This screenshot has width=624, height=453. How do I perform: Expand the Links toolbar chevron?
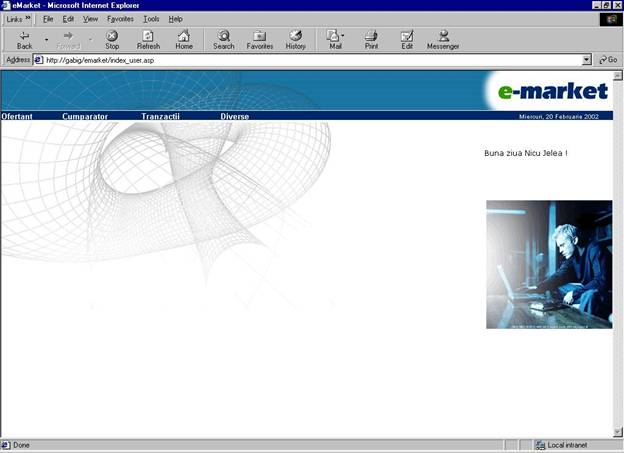[27, 19]
